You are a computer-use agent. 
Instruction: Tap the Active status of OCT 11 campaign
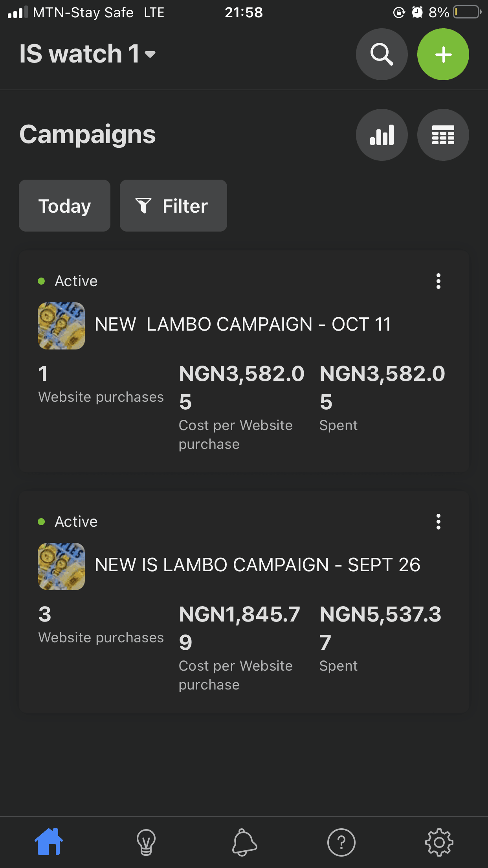click(x=68, y=281)
